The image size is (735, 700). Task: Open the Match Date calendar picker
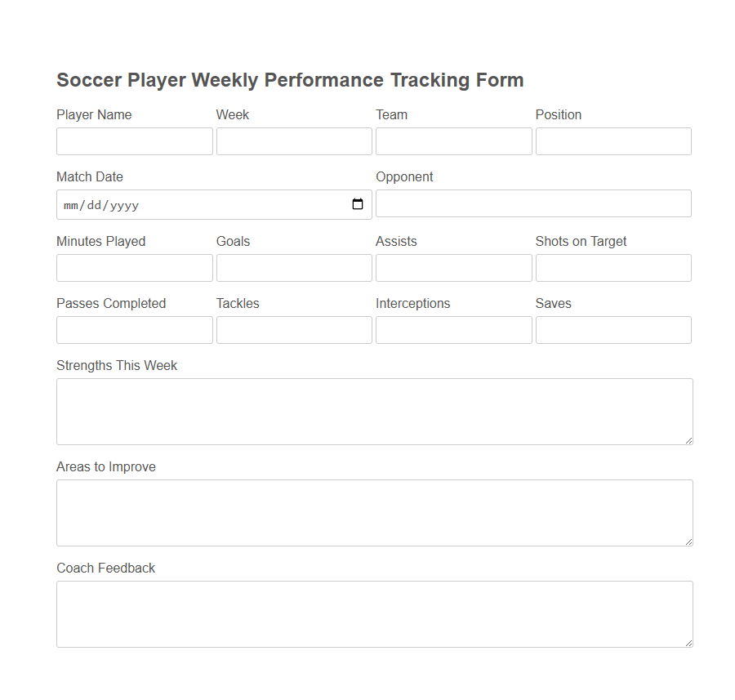pos(358,204)
